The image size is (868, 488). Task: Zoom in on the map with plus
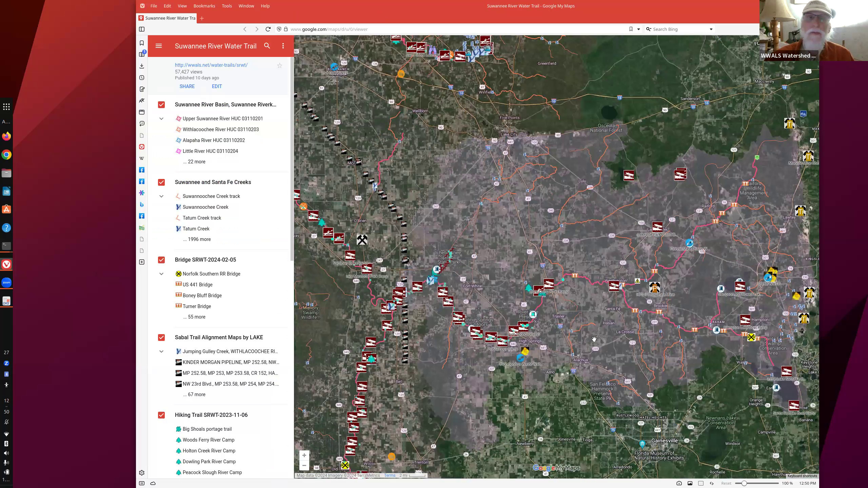[304, 455]
